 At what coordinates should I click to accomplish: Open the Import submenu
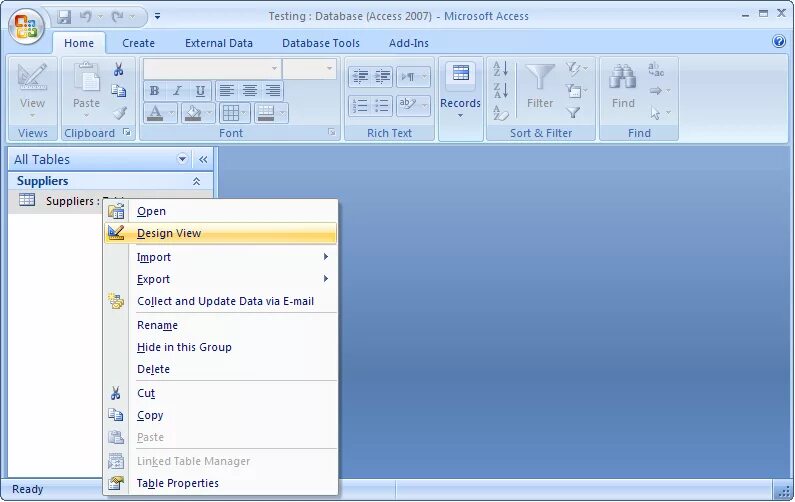coord(221,257)
